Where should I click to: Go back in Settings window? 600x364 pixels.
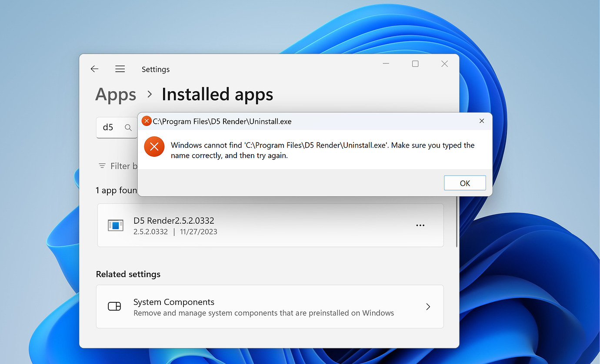click(94, 69)
